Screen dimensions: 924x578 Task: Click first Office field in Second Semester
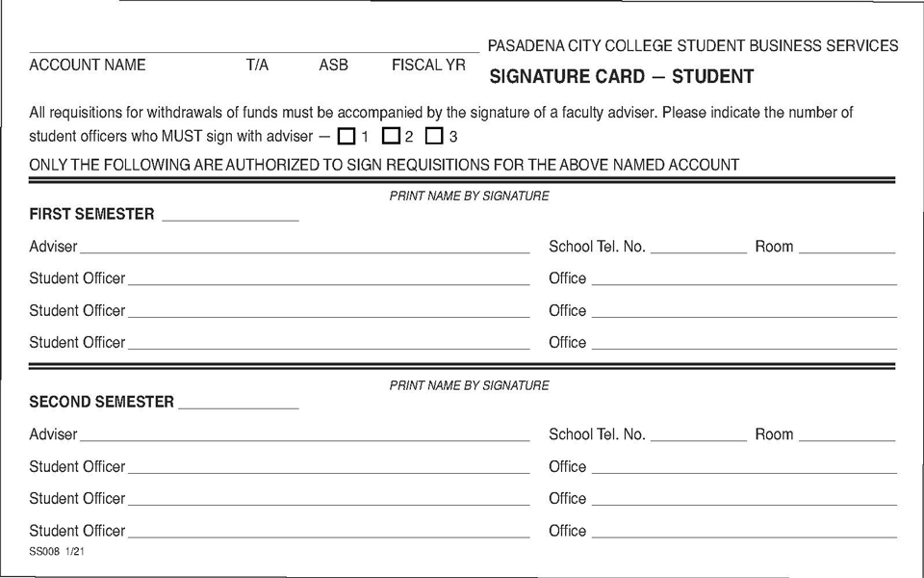743,465
